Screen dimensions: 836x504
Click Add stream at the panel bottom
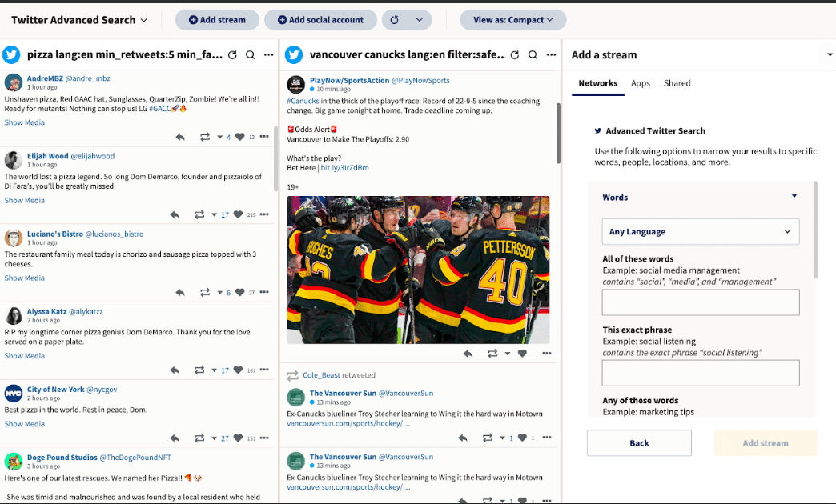[766, 443]
